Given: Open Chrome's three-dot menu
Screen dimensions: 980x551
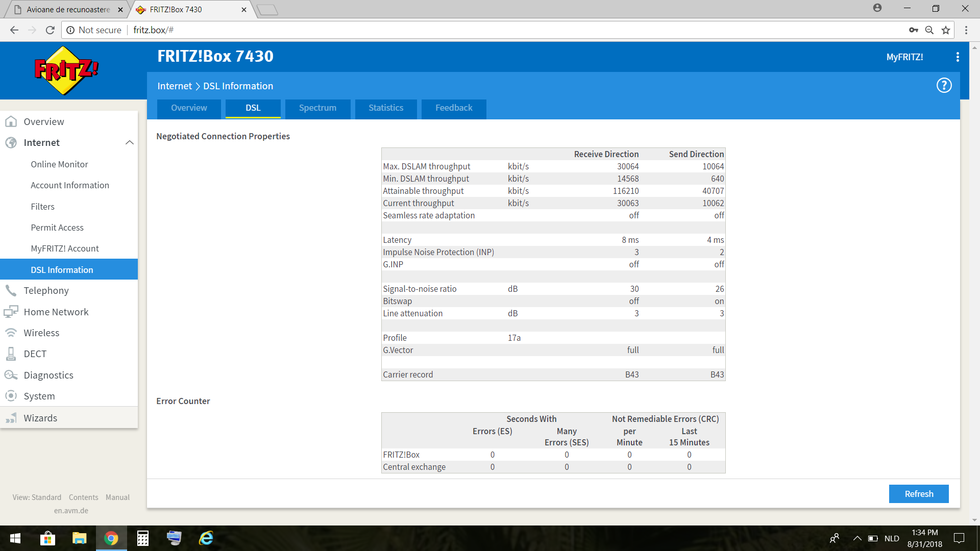Looking at the screenshot, I should 966,30.
